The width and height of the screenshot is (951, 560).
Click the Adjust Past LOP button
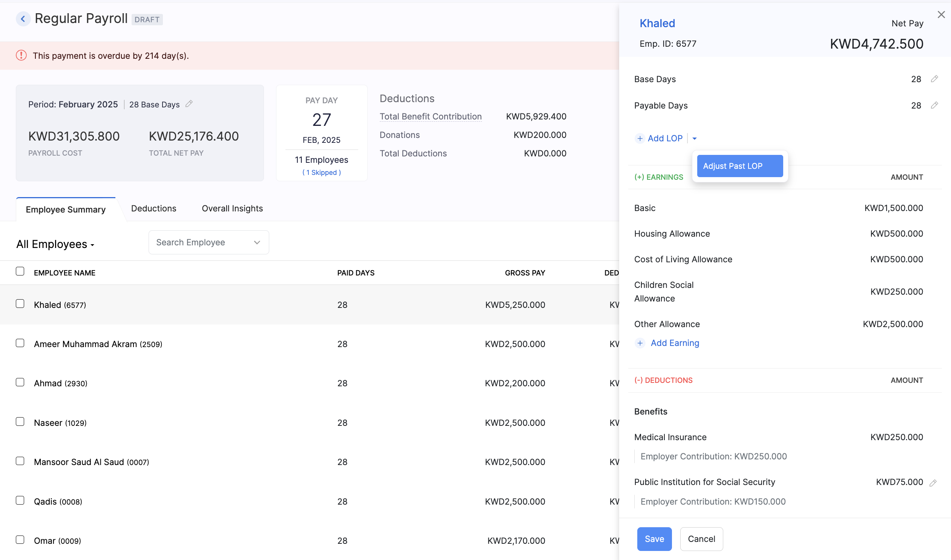pos(739,166)
